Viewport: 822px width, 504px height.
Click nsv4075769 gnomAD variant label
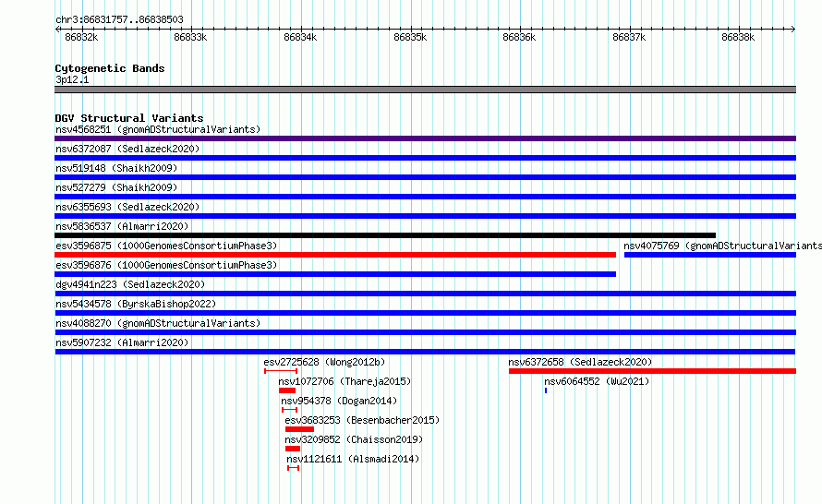pyautogui.click(x=722, y=246)
